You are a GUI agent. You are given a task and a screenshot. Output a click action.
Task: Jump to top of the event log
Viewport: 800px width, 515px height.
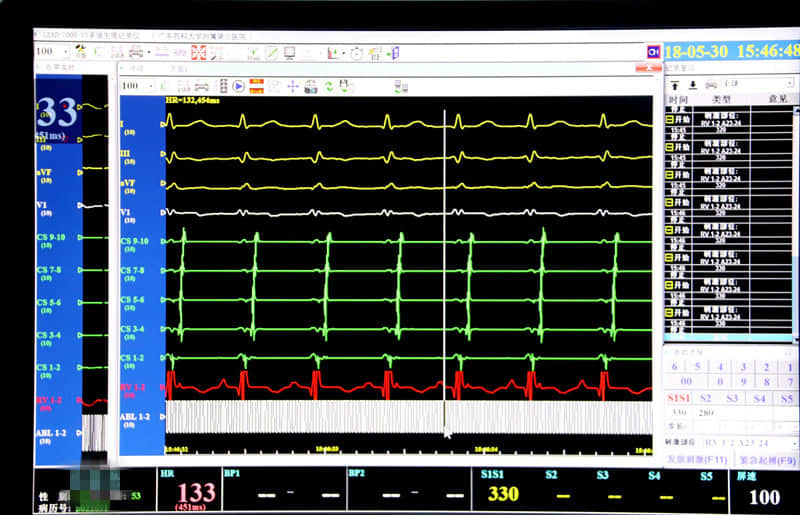675,84
